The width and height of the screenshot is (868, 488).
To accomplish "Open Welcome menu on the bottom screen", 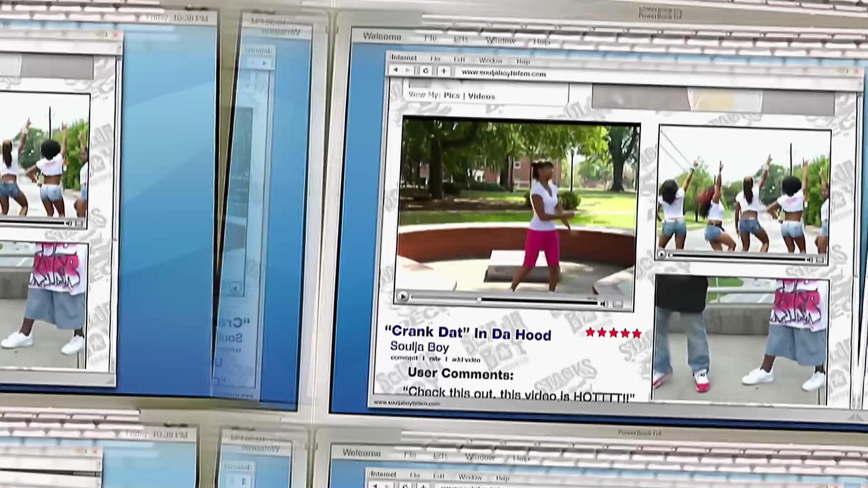I will point(361,452).
